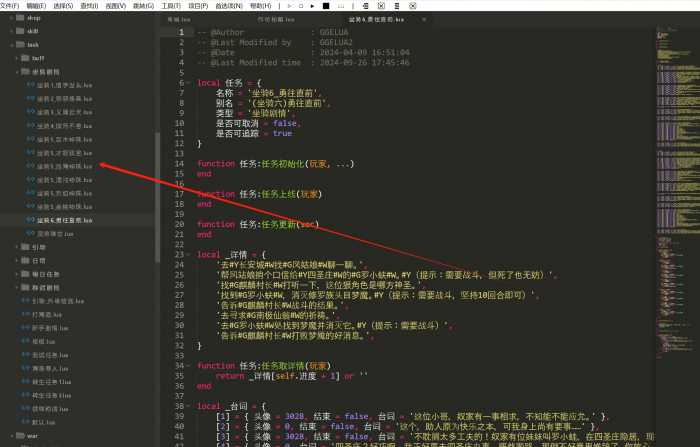Image resolution: width=700 pixels, height=447 pixels.
Task: Click the folder icon beside the drop folder
Action: point(20,18)
